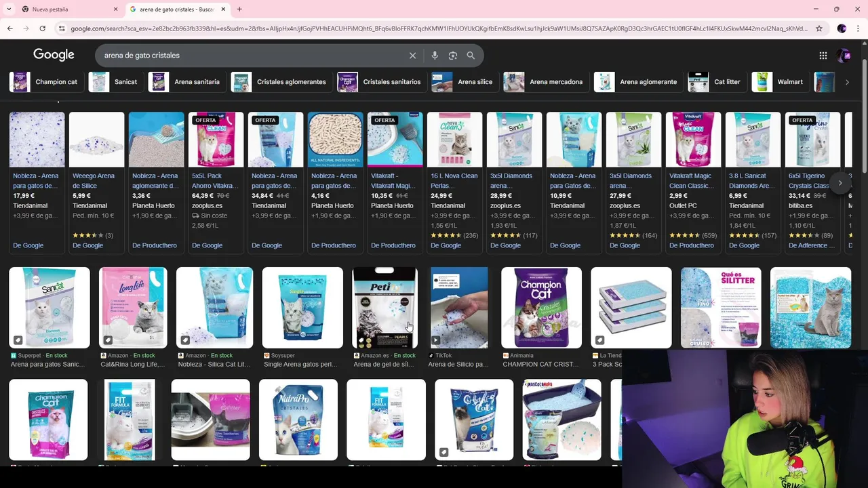868x488 pixels.
Task: Open 5x5L Pack Ahorro Vitakraft product
Action: tap(216, 183)
